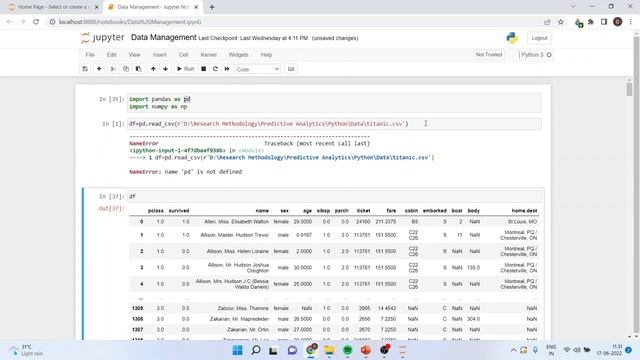Click the Jupyter logo
Image resolution: width=640 pixels, height=360 pixels.
tap(102, 38)
